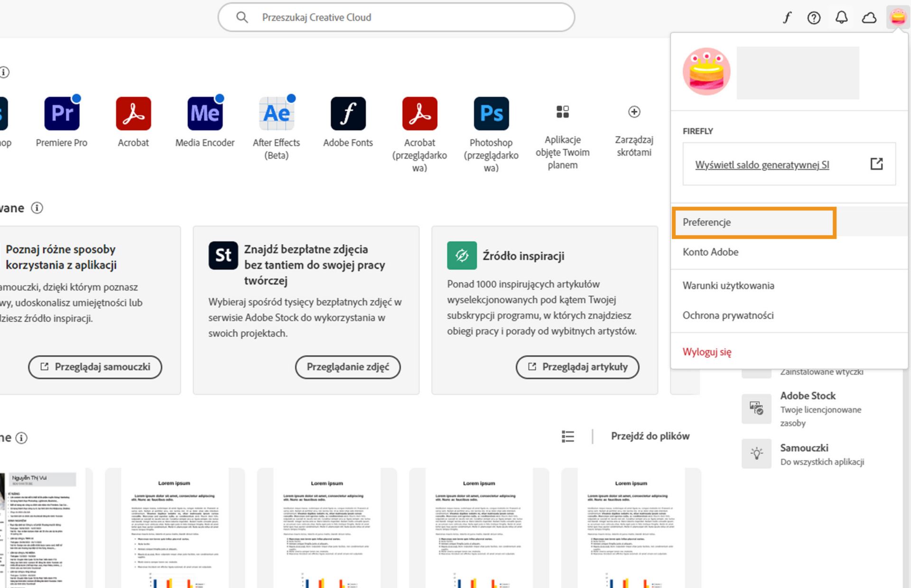Open the help question mark icon
This screenshot has height=588, width=911.
[814, 18]
